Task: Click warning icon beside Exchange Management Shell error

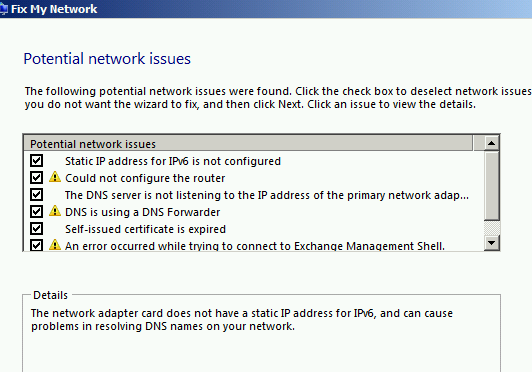Action: click(x=55, y=244)
